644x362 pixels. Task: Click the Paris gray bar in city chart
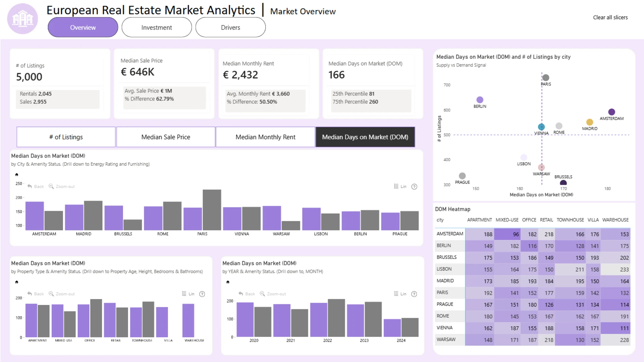point(212,210)
